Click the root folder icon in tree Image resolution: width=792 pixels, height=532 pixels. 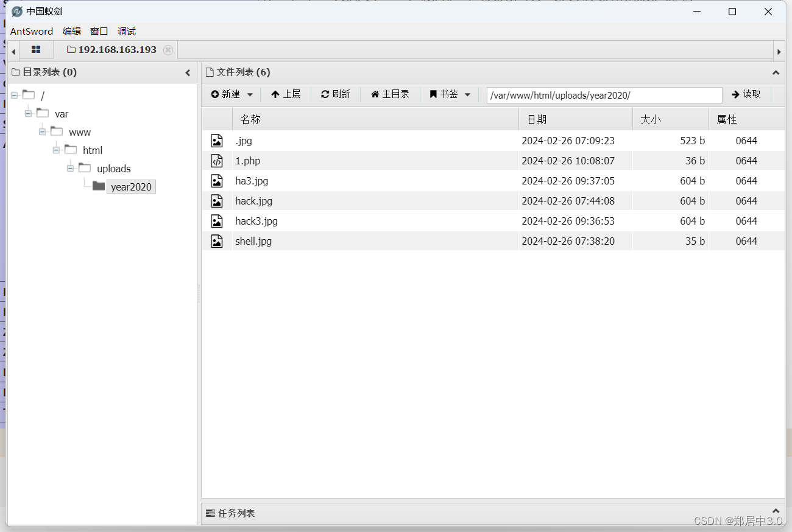[x=29, y=94]
